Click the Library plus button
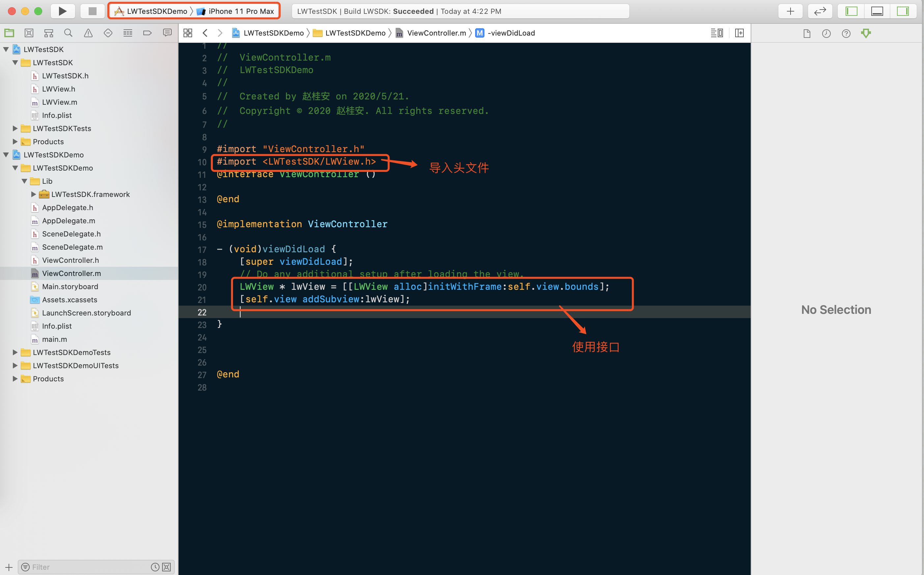The image size is (924, 575). (x=790, y=11)
